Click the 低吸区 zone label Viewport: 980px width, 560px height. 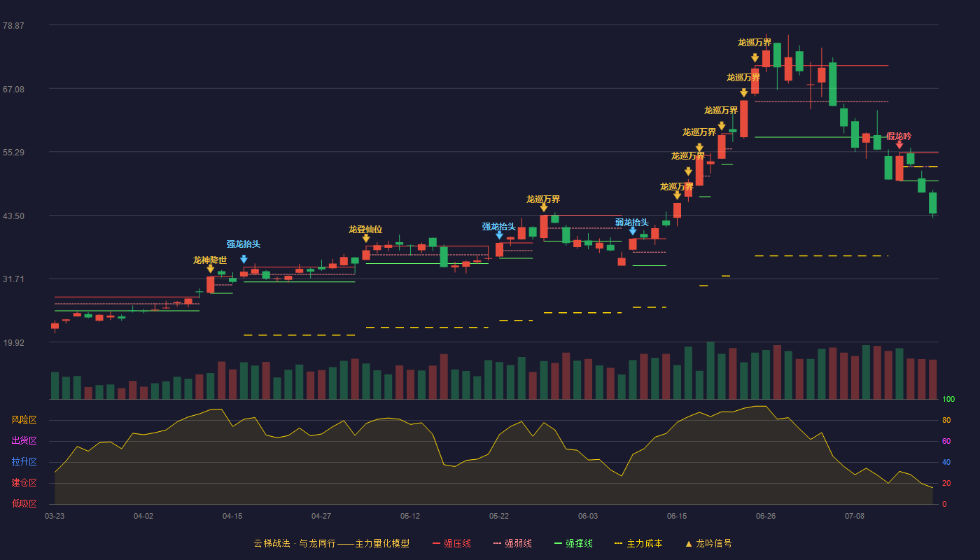[24, 503]
